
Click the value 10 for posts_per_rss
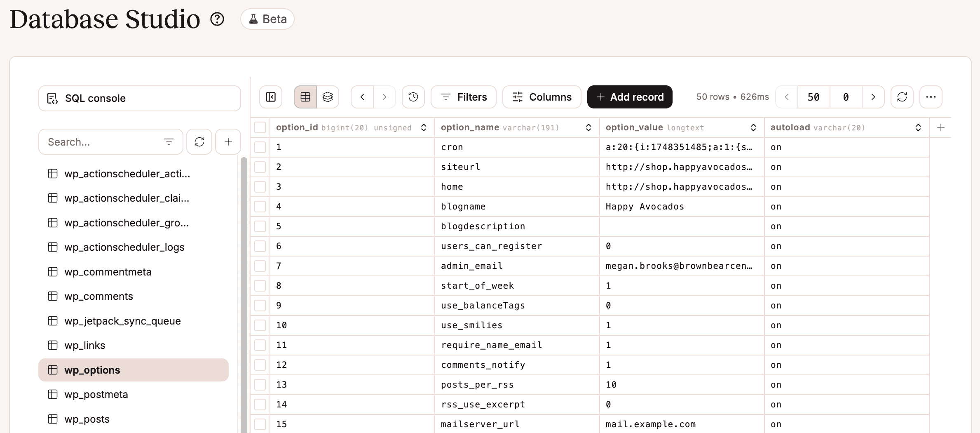[x=682, y=385]
